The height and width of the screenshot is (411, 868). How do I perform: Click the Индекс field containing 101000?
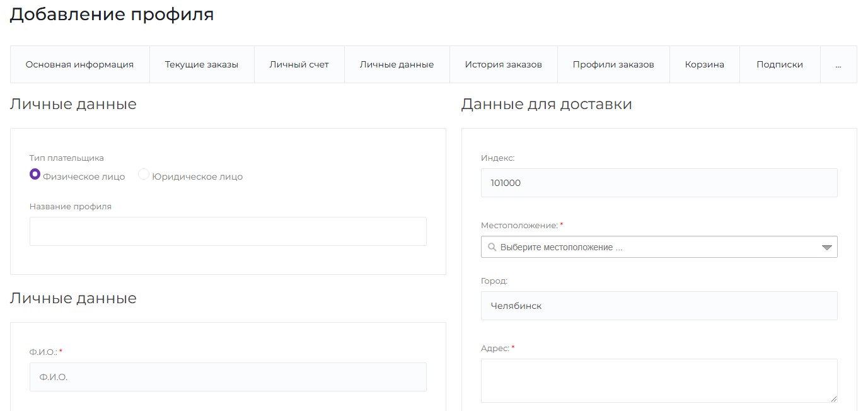click(659, 182)
